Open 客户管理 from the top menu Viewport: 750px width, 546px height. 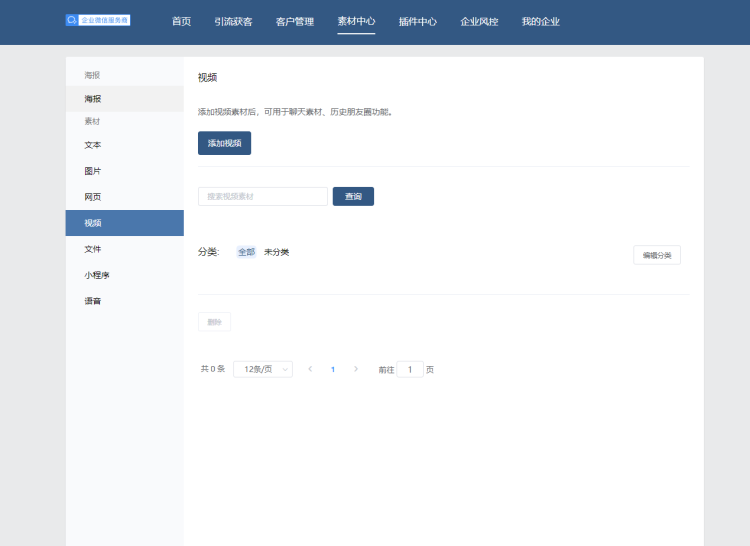point(295,21)
